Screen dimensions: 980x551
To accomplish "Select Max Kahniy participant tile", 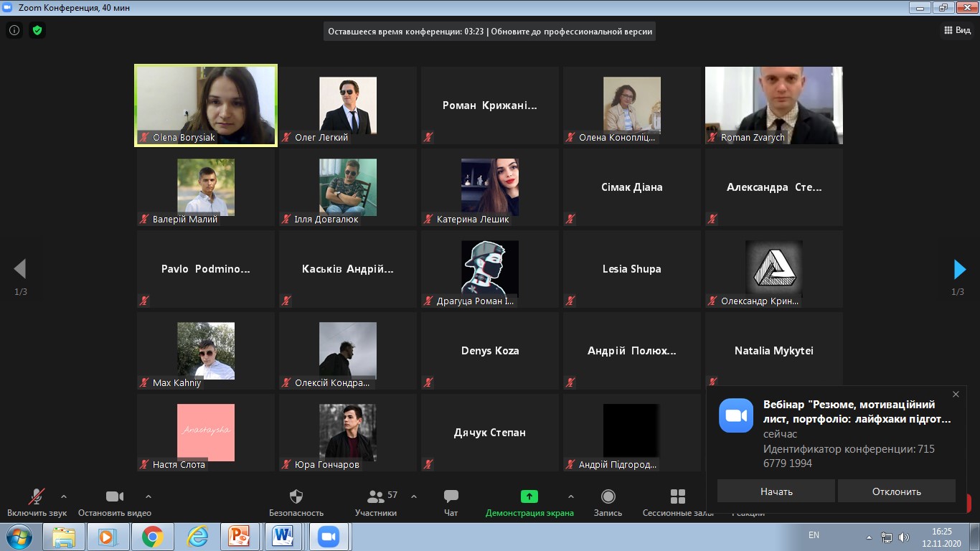I will pos(206,351).
